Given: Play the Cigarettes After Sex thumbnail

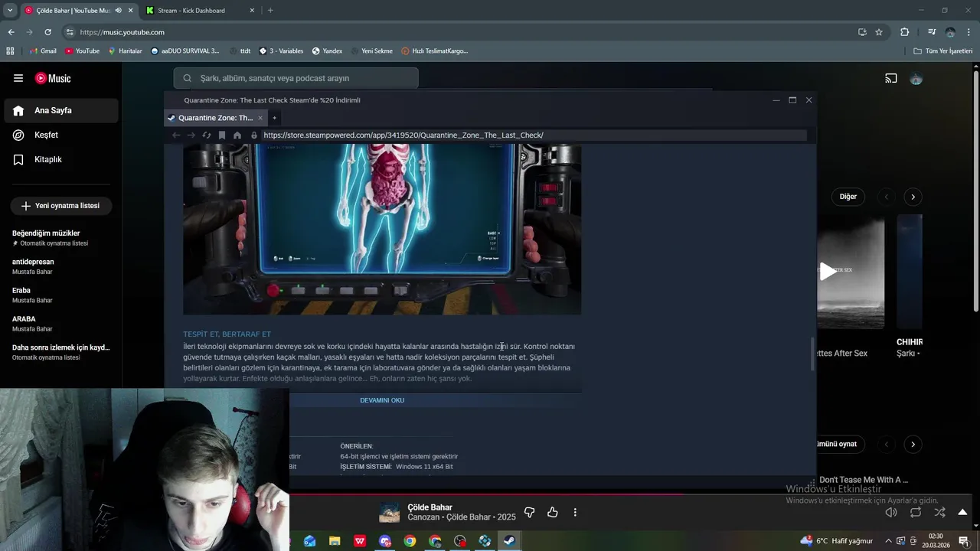Looking at the screenshot, I should (850, 272).
